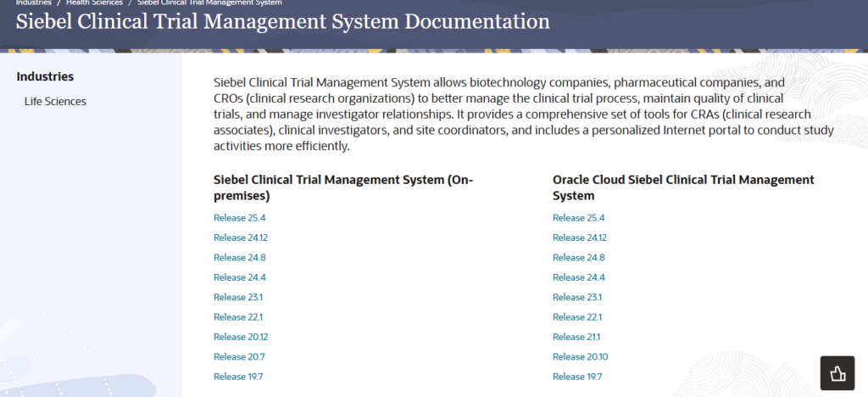Open Oracle Cloud Release 22.1 link
This screenshot has width=868, height=397.
[x=576, y=317]
